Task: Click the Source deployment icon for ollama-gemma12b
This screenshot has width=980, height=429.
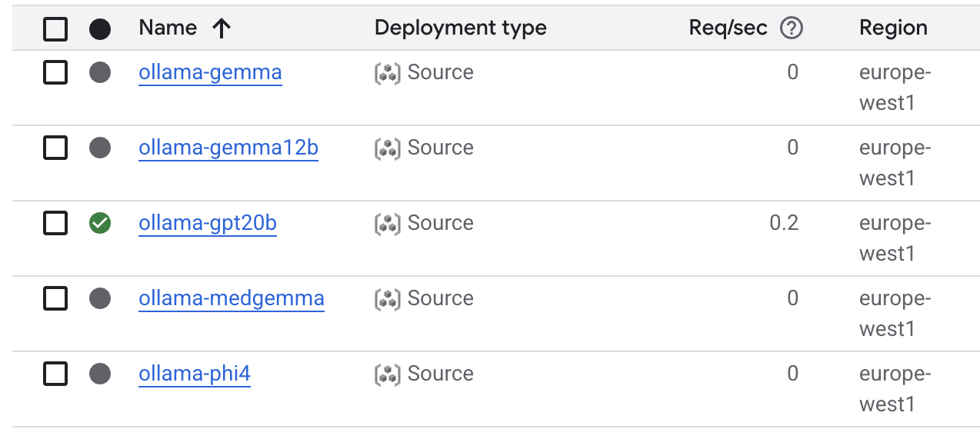Action: click(388, 148)
